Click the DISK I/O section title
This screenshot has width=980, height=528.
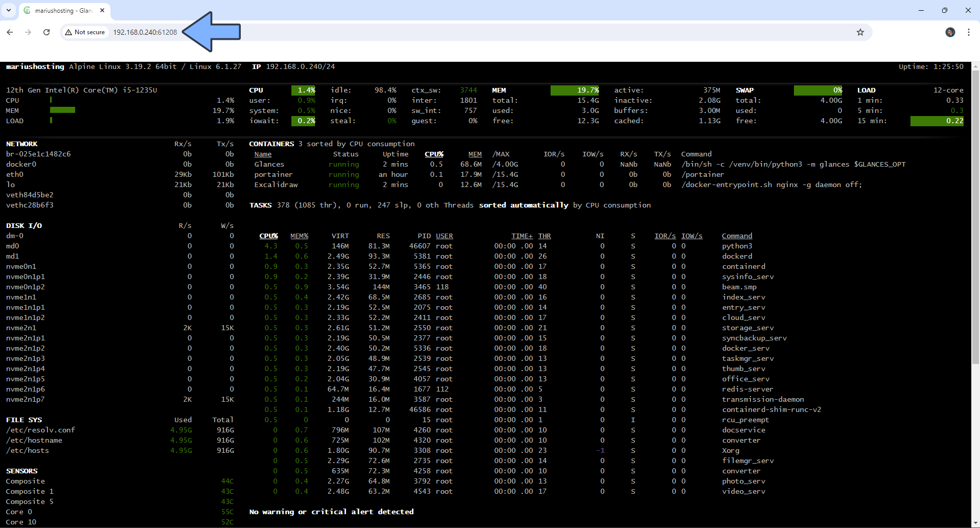click(24, 226)
